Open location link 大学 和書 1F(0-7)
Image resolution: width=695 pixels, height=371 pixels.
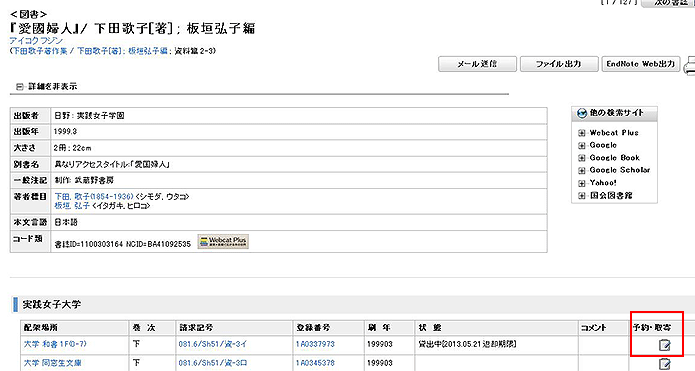click(x=55, y=344)
